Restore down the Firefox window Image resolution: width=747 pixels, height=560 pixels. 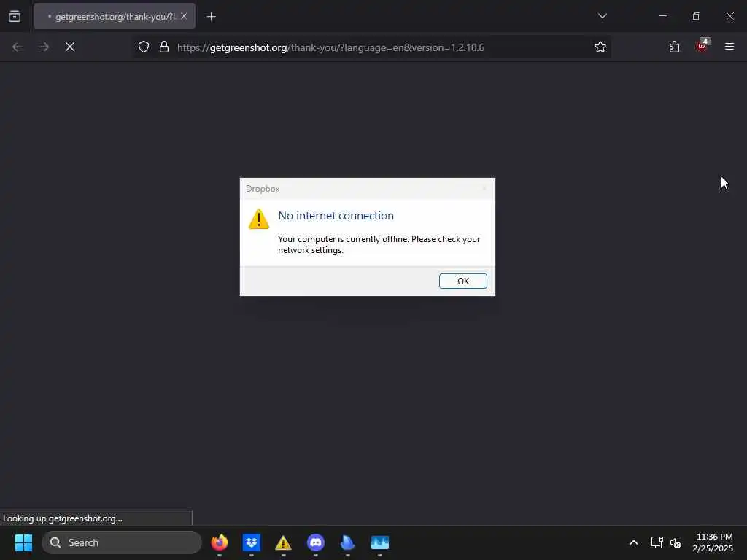coord(696,16)
